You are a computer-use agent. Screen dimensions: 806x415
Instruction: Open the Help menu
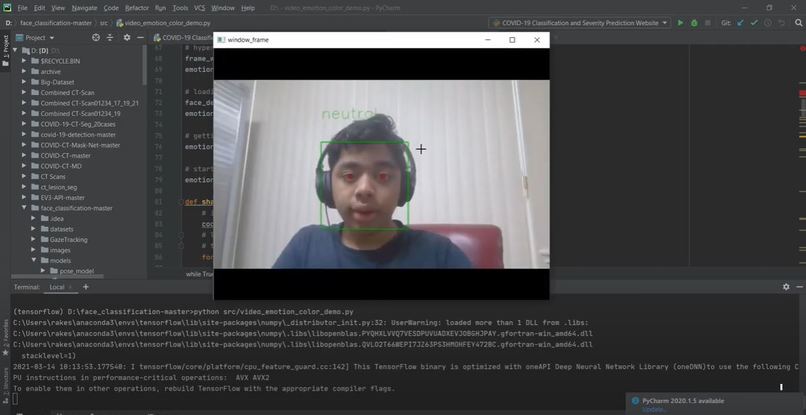click(248, 8)
